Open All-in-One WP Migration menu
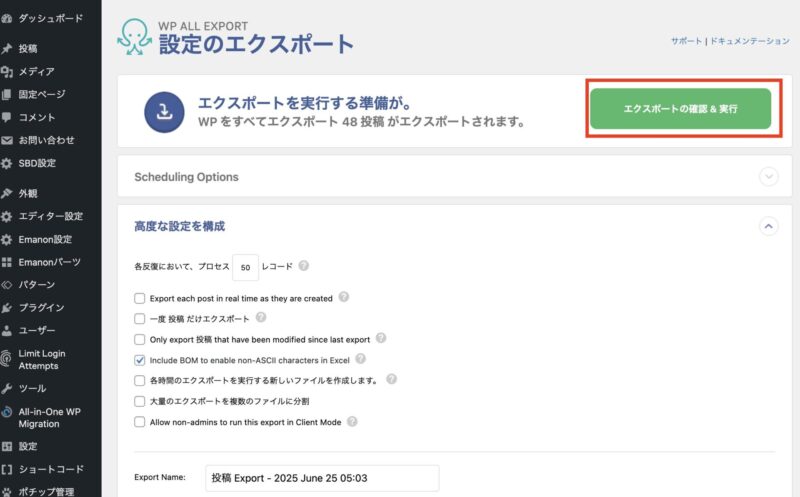This screenshot has height=497, width=800. (x=42, y=417)
